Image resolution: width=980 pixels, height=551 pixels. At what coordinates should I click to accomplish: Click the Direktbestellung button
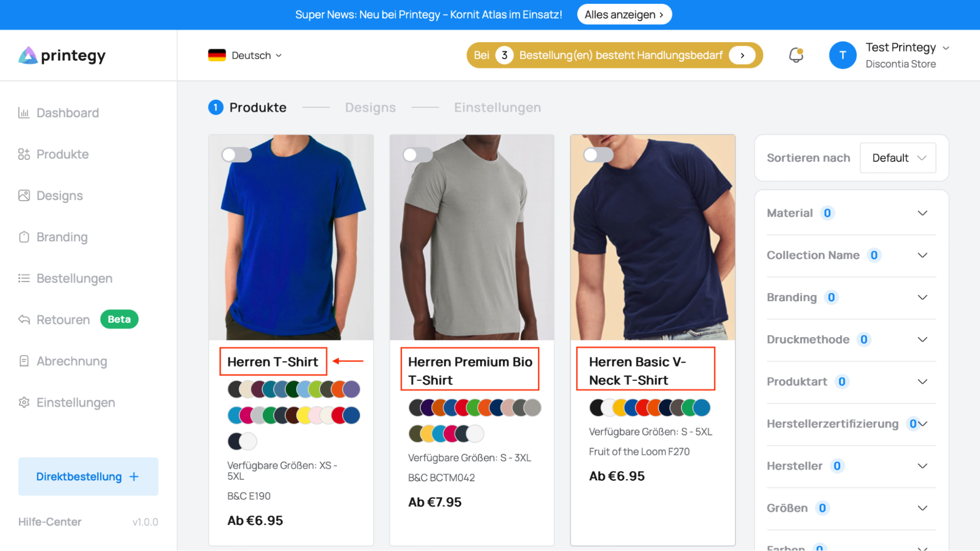point(88,476)
